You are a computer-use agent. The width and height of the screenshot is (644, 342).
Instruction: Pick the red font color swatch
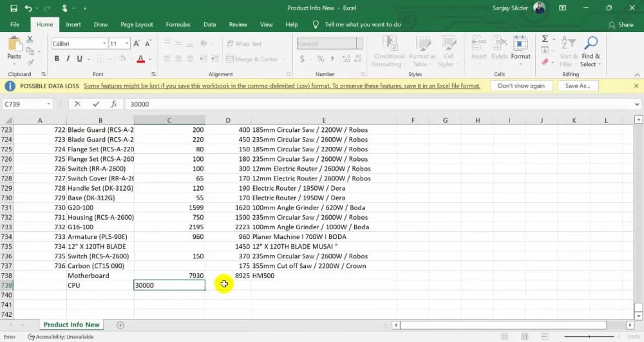140,59
